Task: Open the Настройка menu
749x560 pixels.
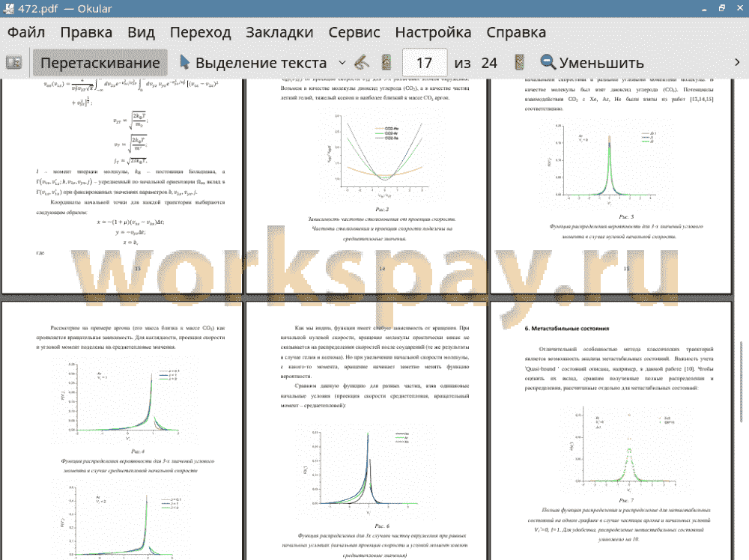Action: pos(433,32)
